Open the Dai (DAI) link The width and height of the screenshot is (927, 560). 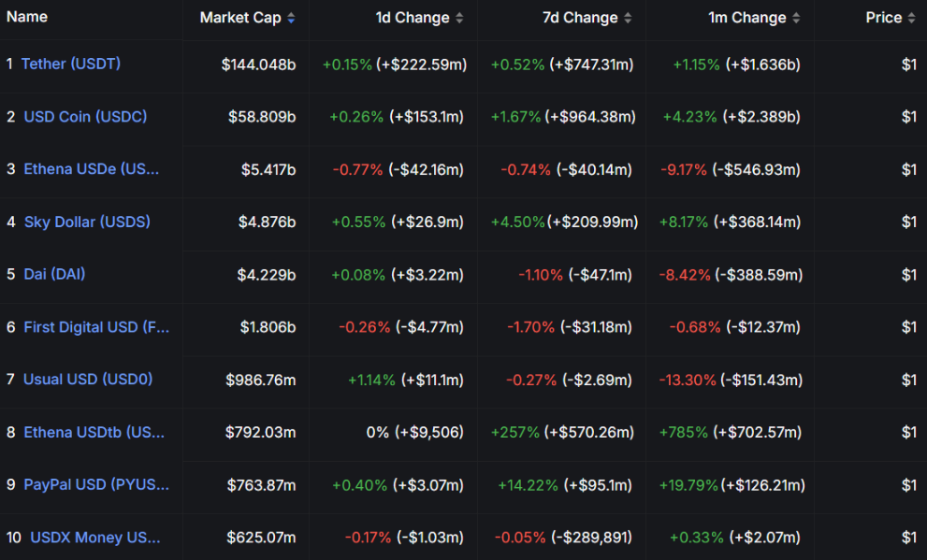(x=56, y=275)
